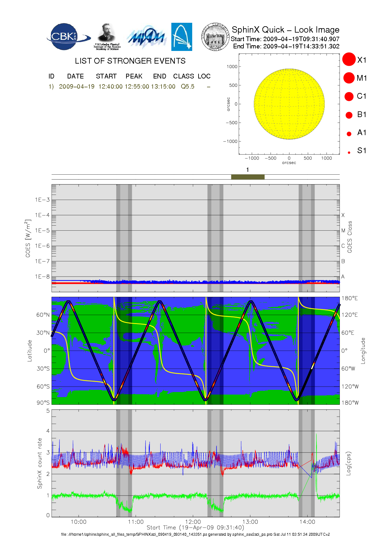Select event row 1 with class Q5.5
Screen dimensions: 392x555
[x=130, y=87]
